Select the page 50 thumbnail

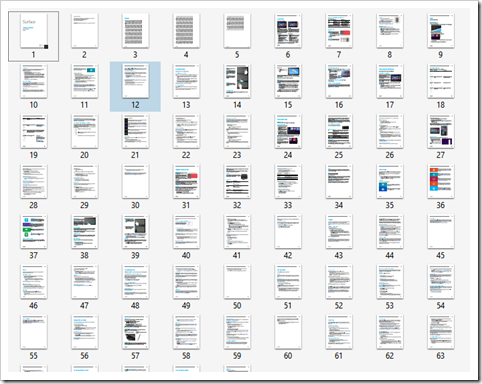coord(237,282)
